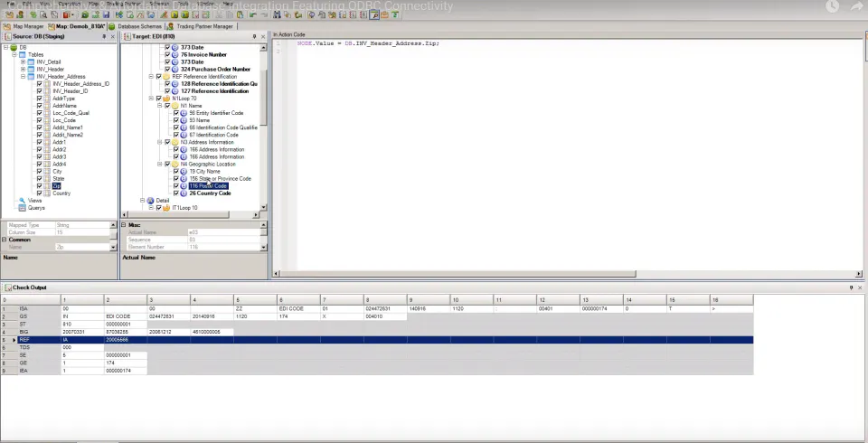Viewport: 868px width, 443px height.
Task: Click the binoculars Find icon in the toolbar
Action: (x=276, y=15)
